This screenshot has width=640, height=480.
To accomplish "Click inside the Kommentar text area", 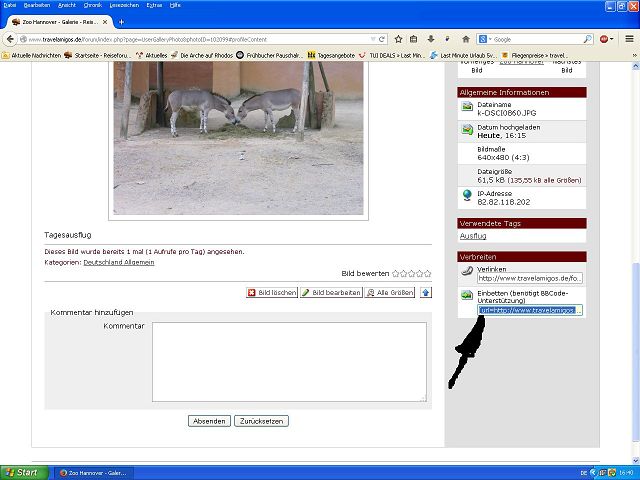I will pos(289,361).
